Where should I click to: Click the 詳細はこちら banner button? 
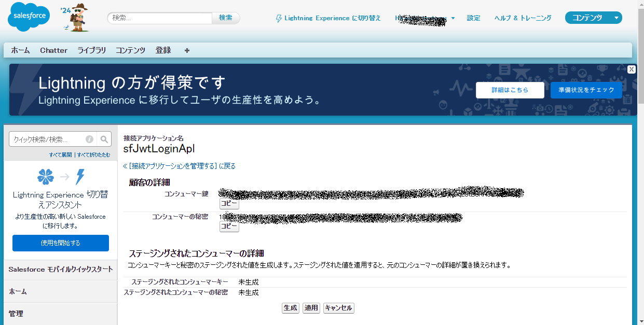tap(510, 90)
